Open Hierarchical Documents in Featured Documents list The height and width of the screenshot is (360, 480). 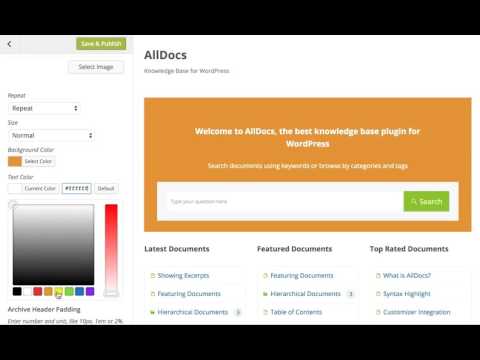tap(305, 294)
